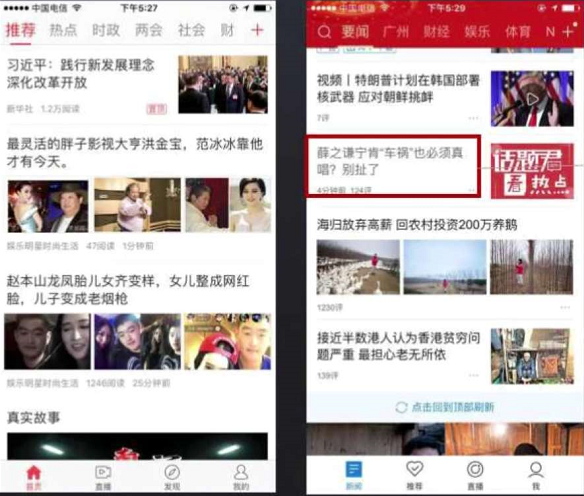Switch to the 时政 tab

click(106, 30)
